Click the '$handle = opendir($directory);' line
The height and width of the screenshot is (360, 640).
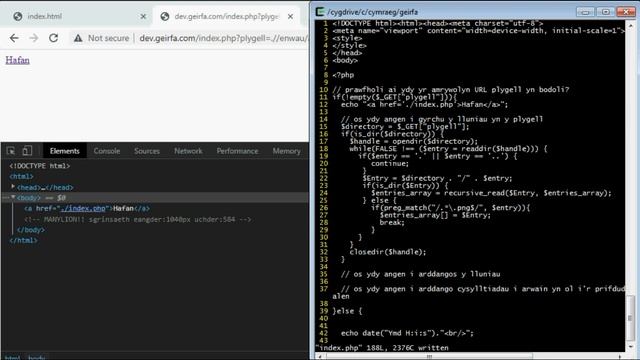click(413, 142)
